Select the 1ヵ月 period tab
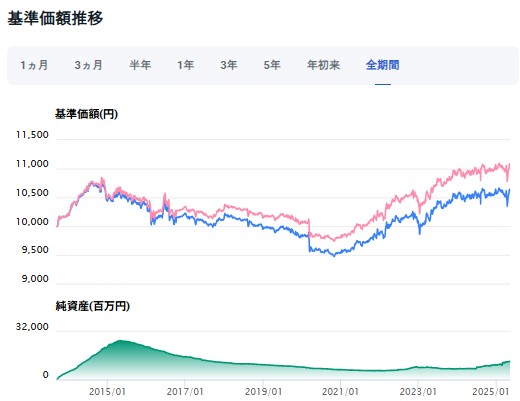 pyautogui.click(x=34, y=65)
